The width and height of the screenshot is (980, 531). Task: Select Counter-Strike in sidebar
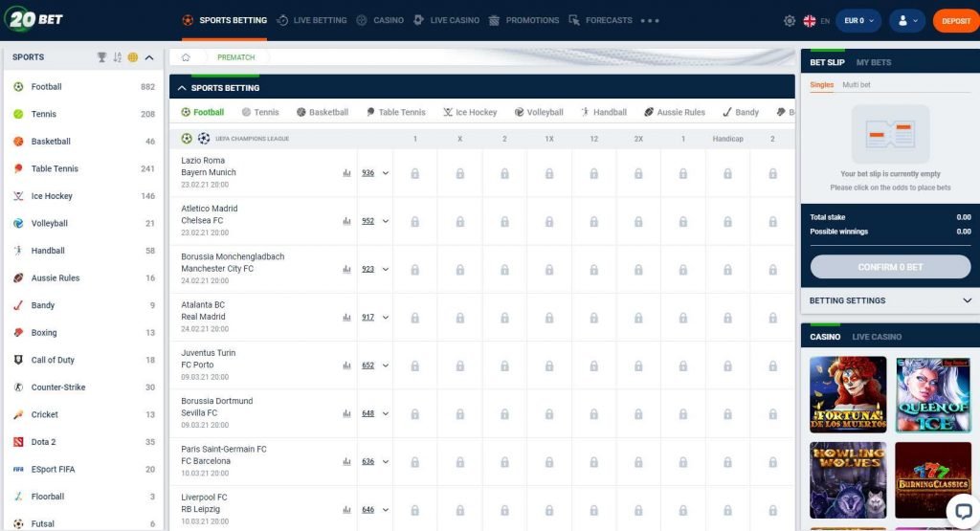tap(83, 387)
